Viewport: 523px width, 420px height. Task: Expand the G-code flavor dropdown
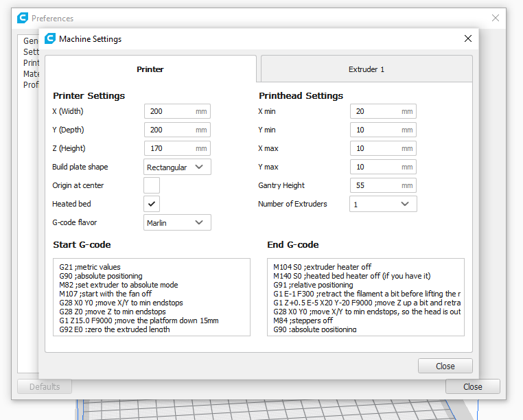click(178, 222)
